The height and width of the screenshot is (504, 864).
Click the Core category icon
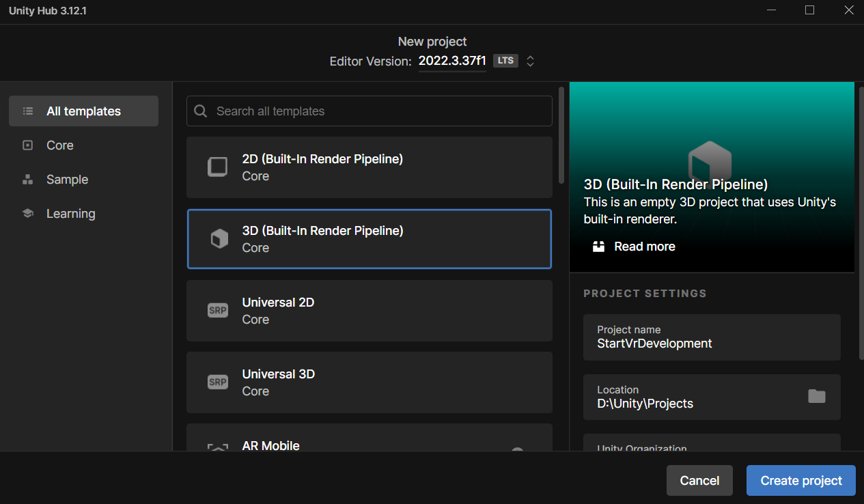28,145
